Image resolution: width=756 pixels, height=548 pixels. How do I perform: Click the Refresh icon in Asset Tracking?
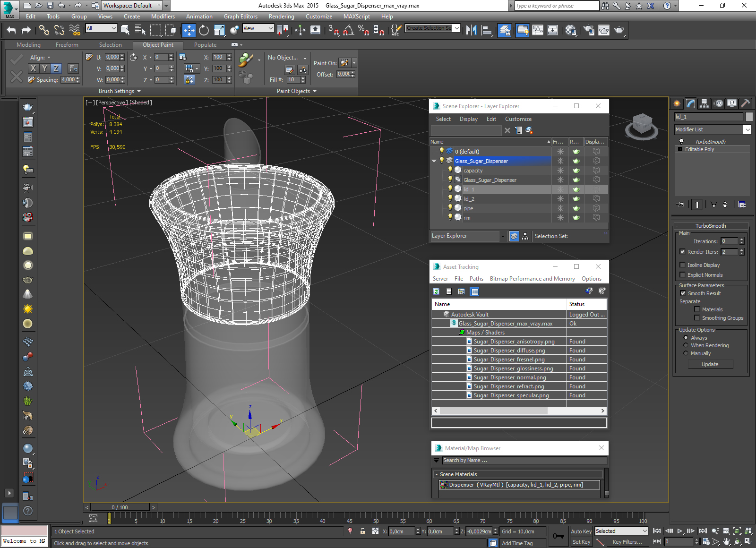click(436, 291)
